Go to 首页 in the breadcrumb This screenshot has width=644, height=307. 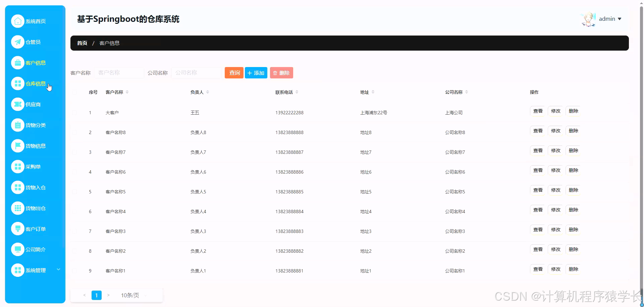pos(82,43)
